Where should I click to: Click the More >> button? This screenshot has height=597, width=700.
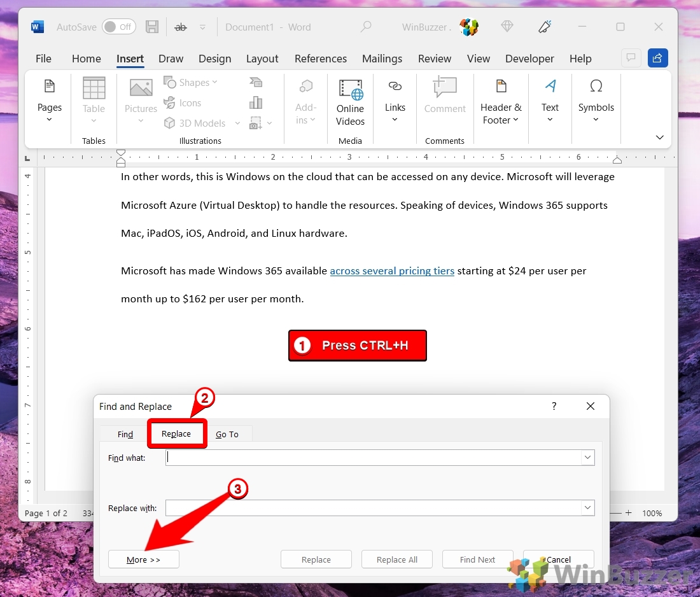pos(143,559)
